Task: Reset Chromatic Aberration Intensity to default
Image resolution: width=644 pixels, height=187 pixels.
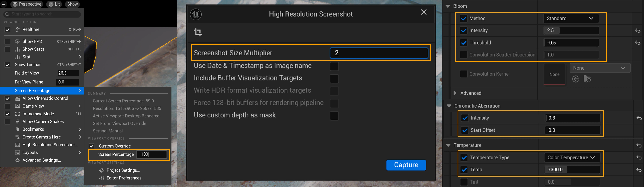Action: point(639,118)
